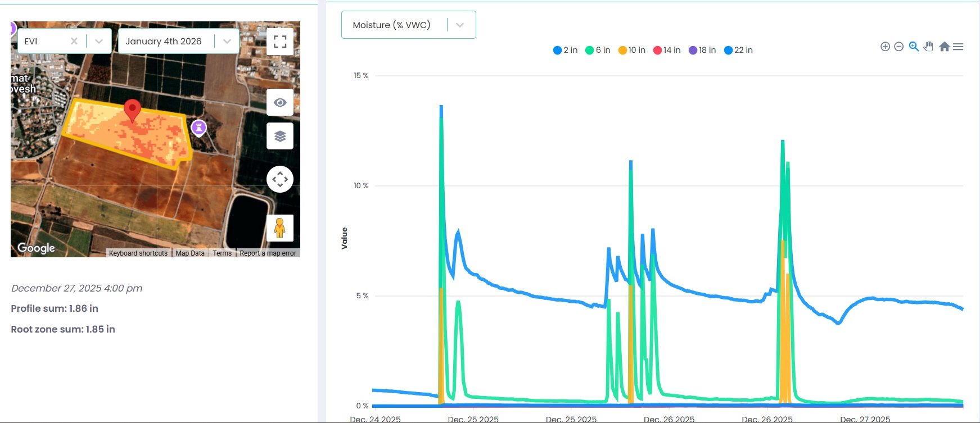Screen dimensions: 980x423
Task: Clear the EVI selection with X
Action: [74, 42]
